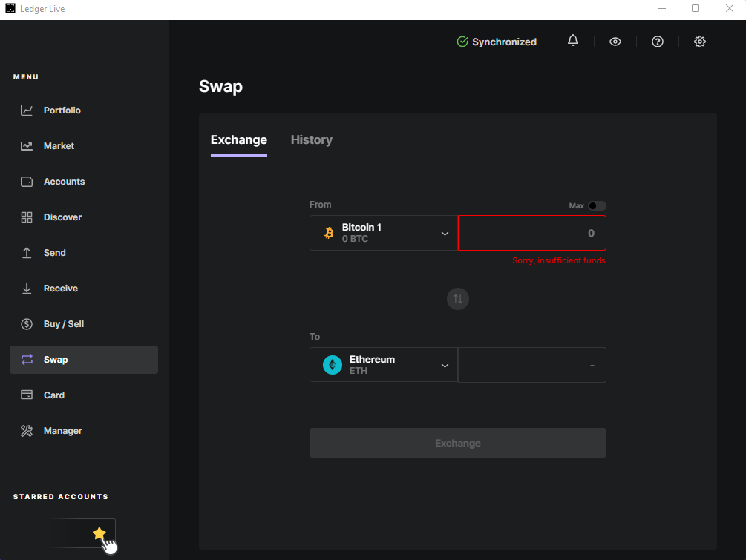Open notifications bell icon
This screenshot has height=560, width=746.
[572, 42]
